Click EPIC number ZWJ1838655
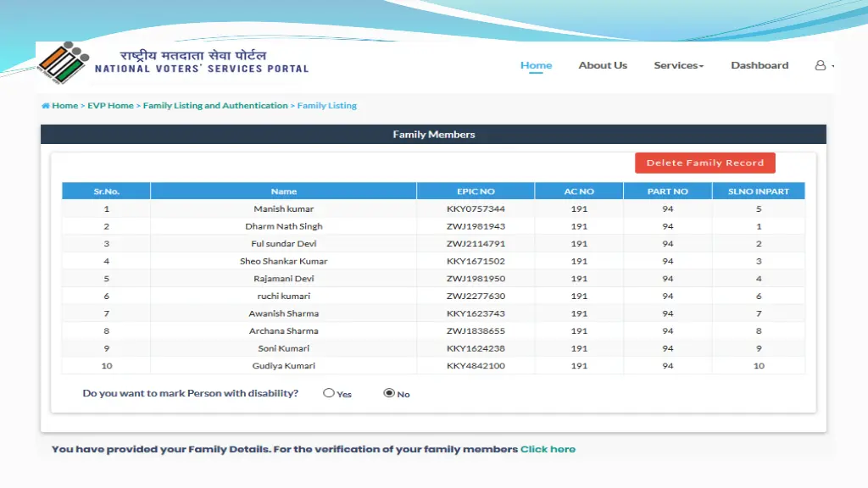 point(476,331)
